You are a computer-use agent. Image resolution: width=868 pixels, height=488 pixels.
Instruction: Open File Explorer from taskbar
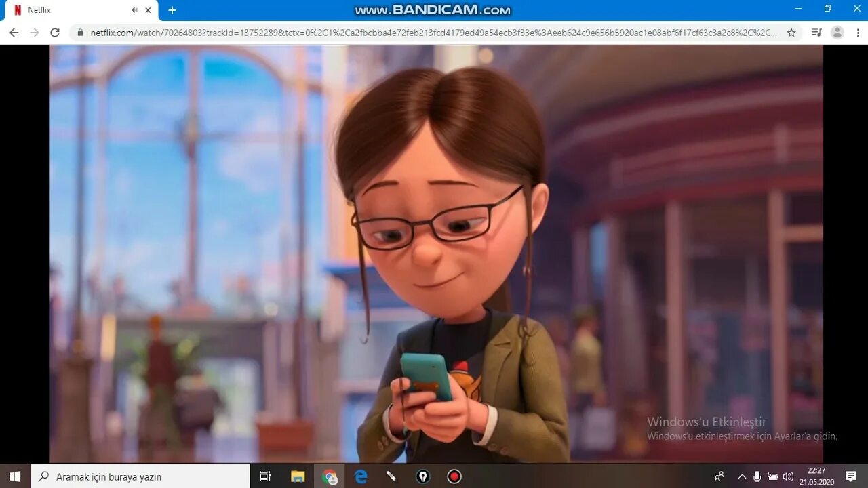point(298,476)
